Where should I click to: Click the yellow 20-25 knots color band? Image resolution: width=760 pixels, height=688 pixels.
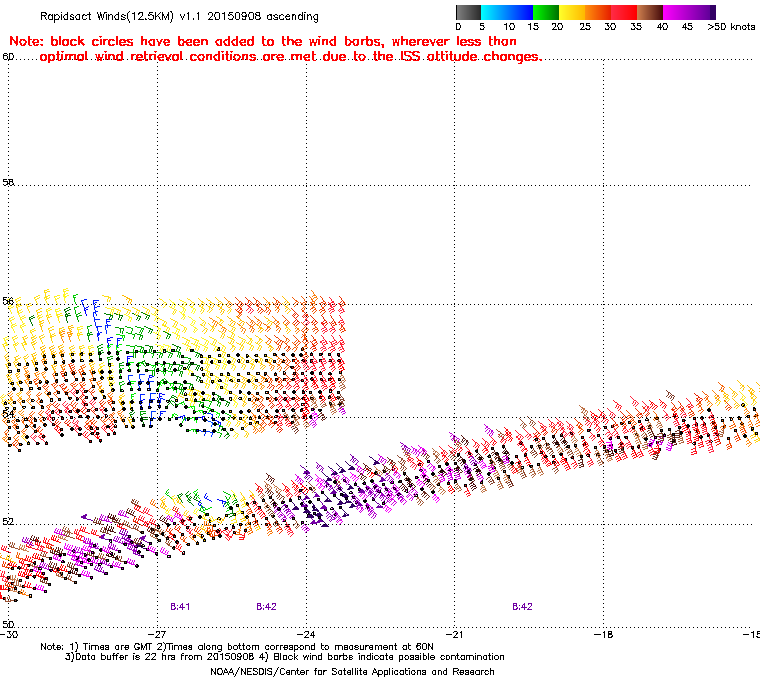pos(572,12)
